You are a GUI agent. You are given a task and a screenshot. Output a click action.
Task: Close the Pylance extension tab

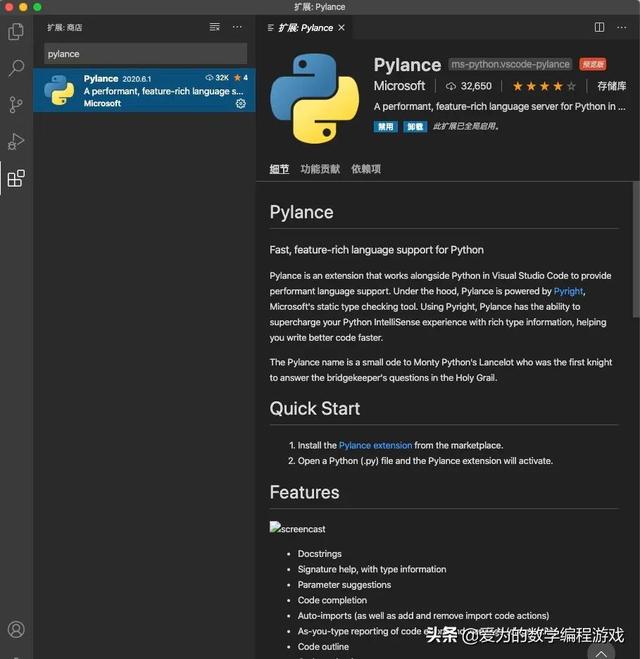tap(342, 27)
